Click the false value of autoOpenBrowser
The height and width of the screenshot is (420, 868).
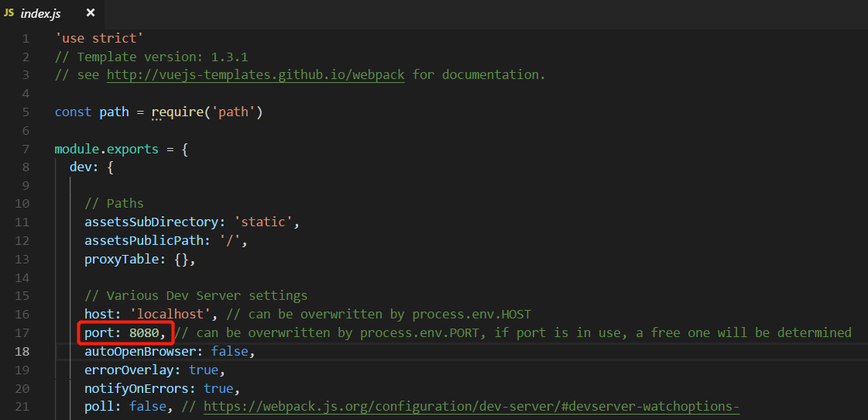tap(229, 351)
